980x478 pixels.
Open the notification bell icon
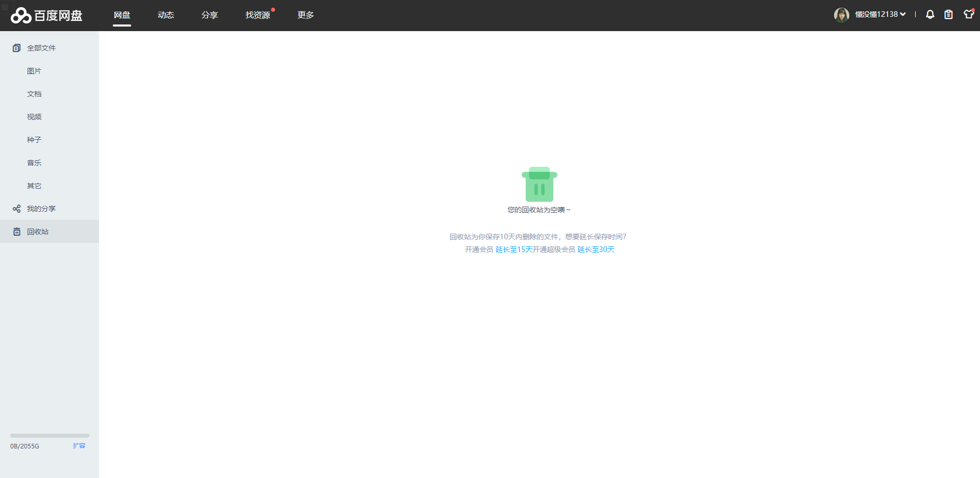tap(930, 15)
